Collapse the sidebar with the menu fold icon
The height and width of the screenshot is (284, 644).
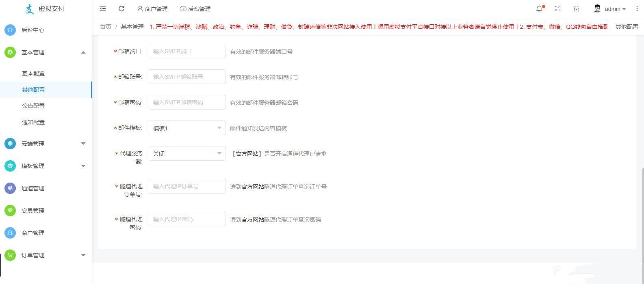click(x=103, y=9)
